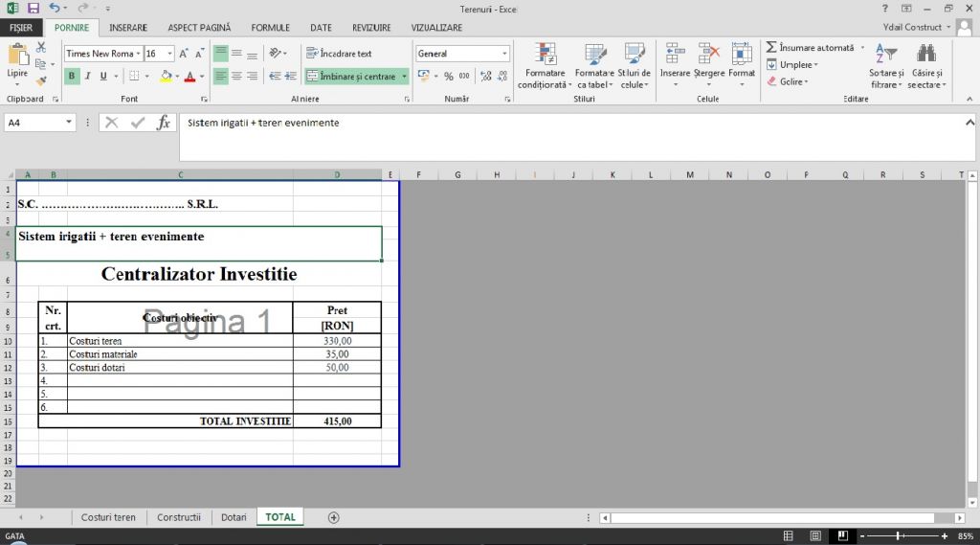Apply the yellow fill color bucket

(167, 77)
